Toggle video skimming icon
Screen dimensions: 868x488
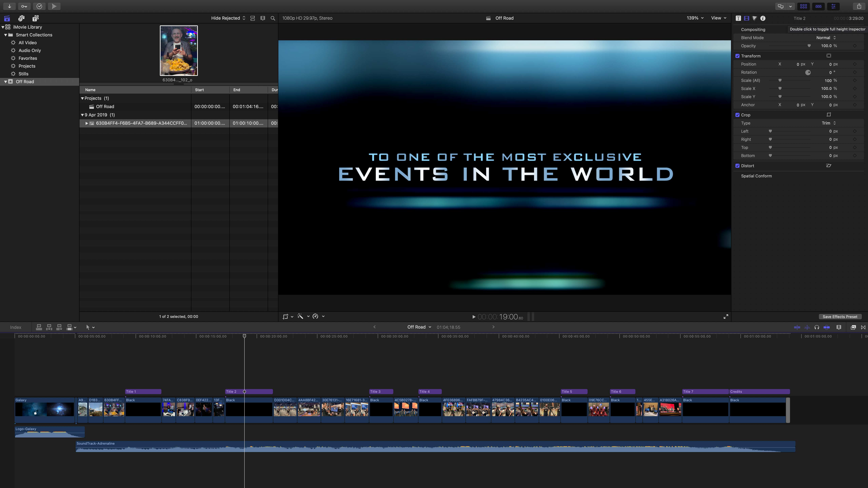797,327
